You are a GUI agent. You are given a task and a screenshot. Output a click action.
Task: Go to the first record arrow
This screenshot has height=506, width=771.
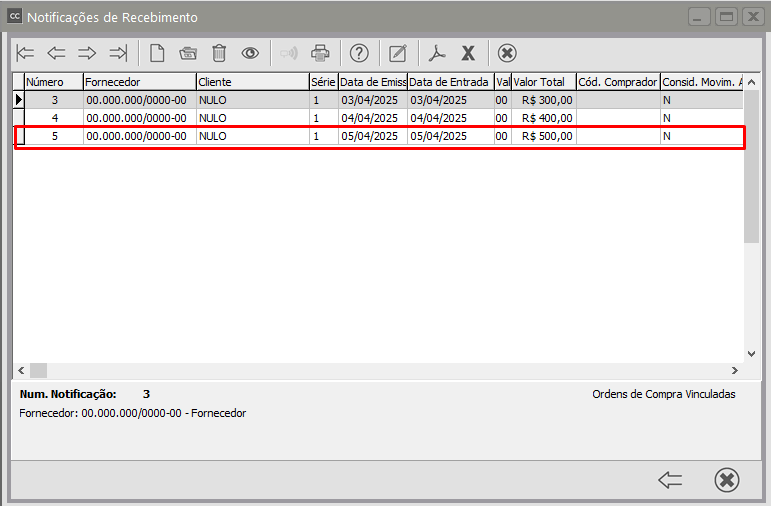coord(26,53)
